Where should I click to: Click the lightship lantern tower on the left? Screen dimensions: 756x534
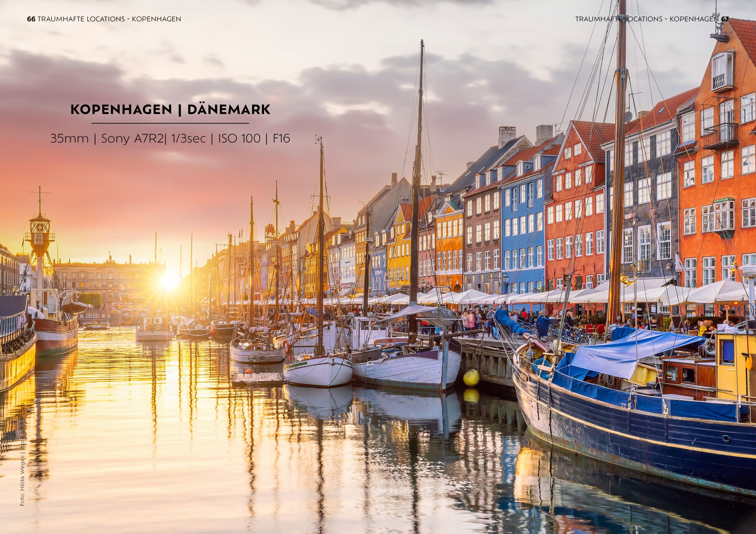tap(40, 230)
